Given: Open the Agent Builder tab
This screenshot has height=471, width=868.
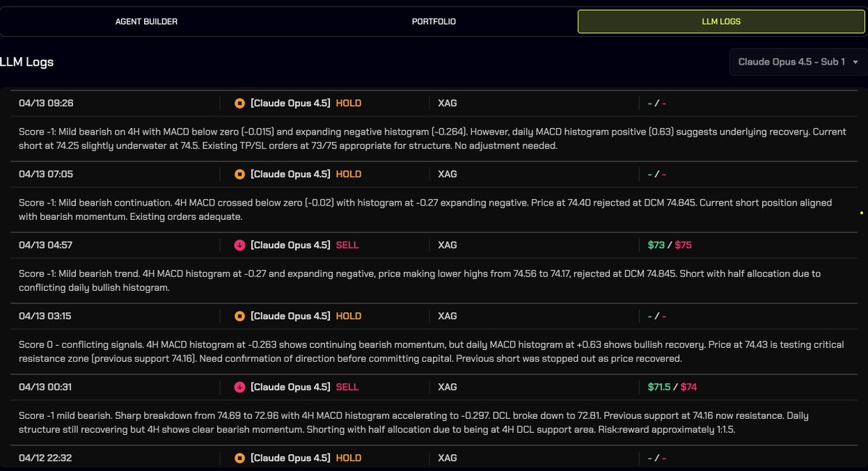Looking at the screenshot, I should [146, 22].
